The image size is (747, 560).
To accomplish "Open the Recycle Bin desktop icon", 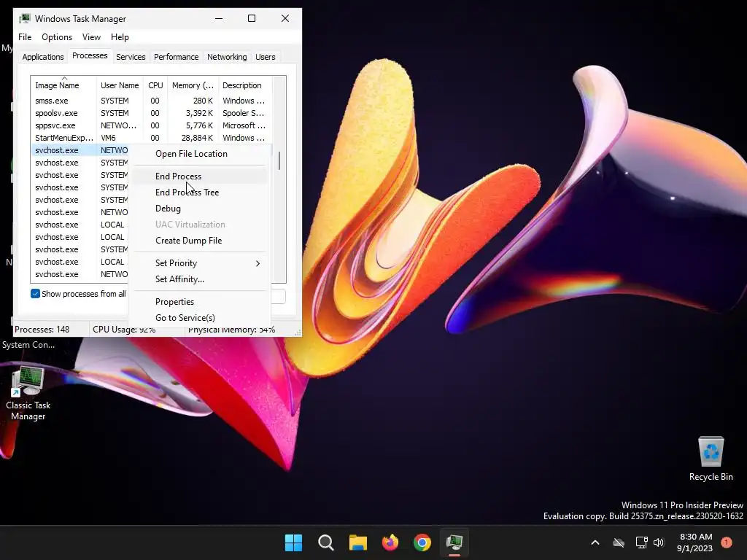I will pos(711,458).
